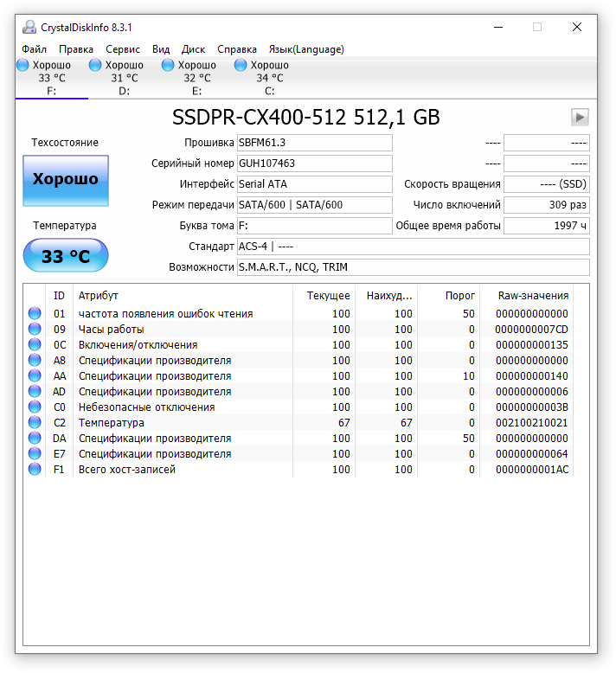
Task: Click status icon for attribute 0C
Action: (35, 344)
